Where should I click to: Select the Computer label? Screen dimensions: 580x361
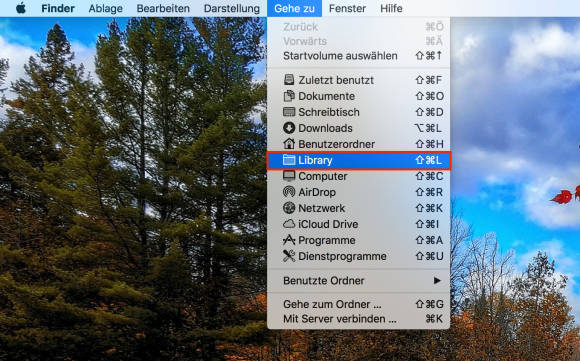click(x=323, y=176)
